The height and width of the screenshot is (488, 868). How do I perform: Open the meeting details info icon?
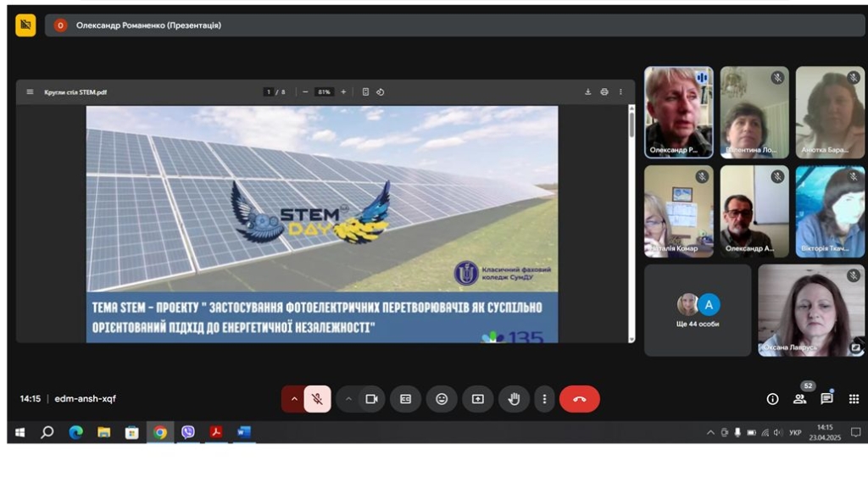772,399
